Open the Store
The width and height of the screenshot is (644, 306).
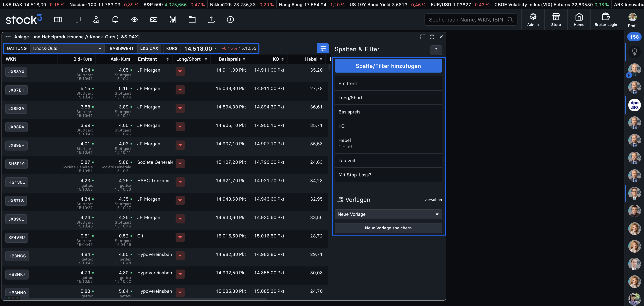pyautogui.click(x=556, y=20)
